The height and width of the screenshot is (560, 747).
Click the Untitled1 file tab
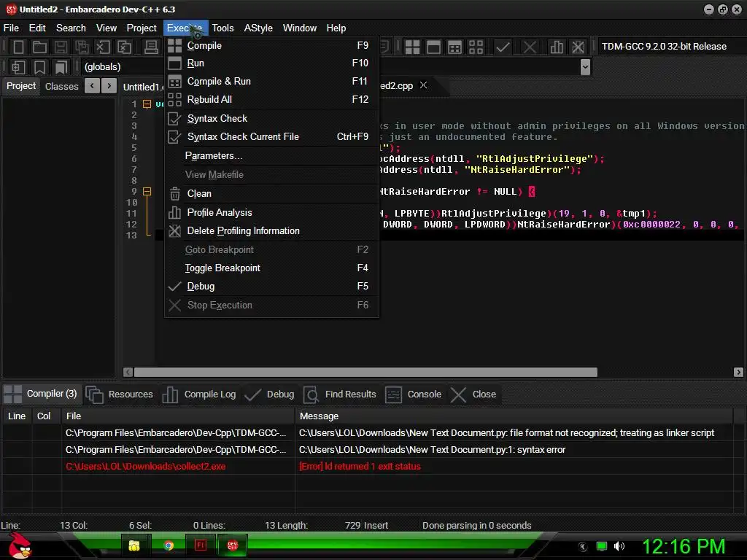coord(142,87)
